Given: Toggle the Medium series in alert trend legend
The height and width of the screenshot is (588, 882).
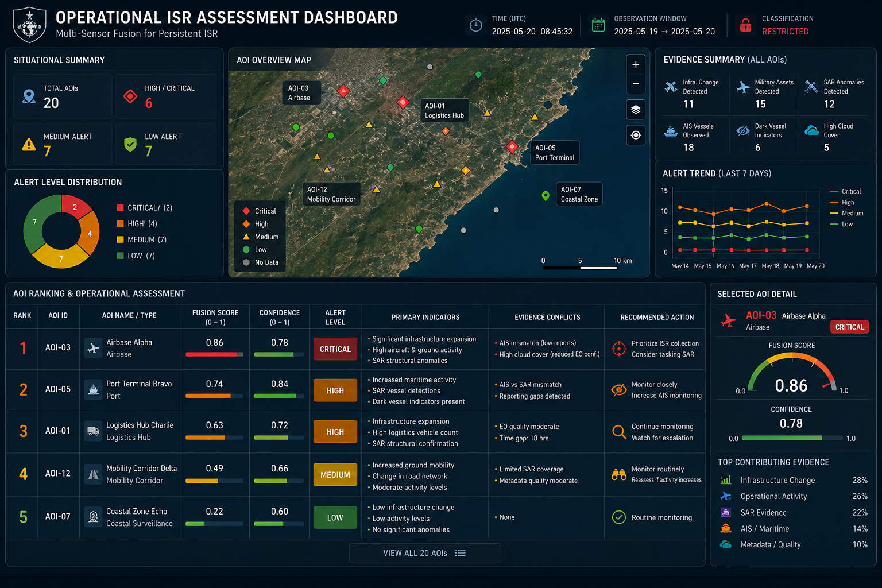Looking at the screenshot, I should [846, 213].
